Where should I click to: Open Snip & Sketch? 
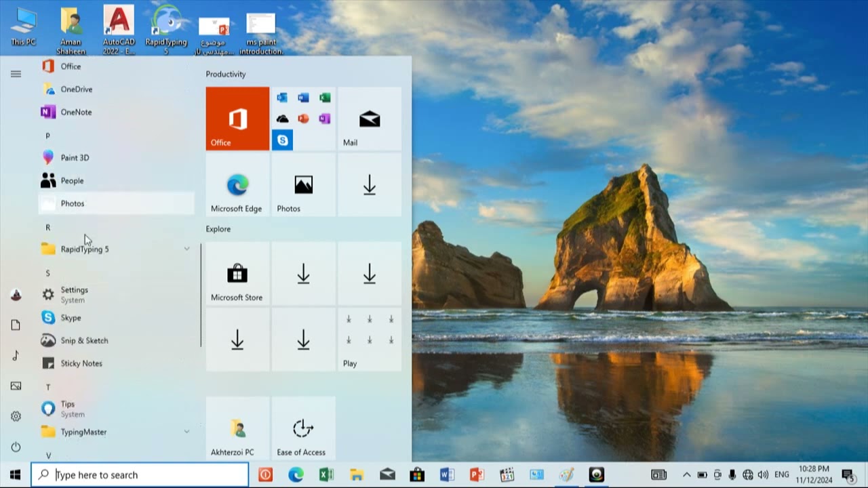116,341
